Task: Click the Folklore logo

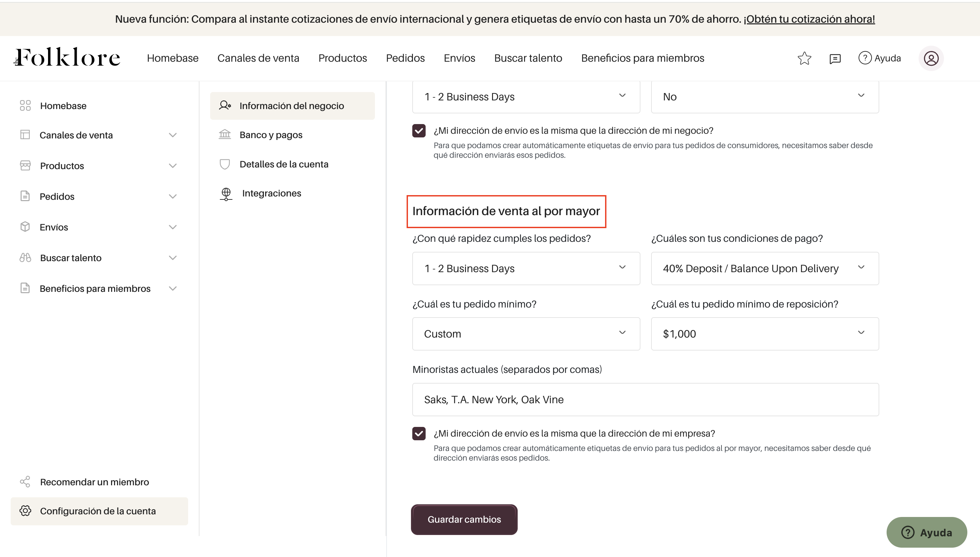Action: (67, 57)
